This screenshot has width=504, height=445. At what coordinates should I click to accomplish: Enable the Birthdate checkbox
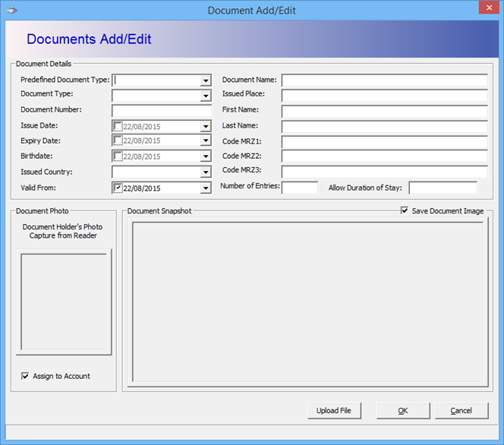pyautogui.click(x=118, y=156)
